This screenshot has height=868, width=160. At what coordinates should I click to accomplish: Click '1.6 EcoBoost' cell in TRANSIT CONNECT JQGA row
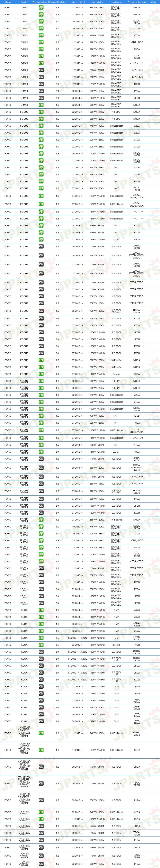(116, 819)
